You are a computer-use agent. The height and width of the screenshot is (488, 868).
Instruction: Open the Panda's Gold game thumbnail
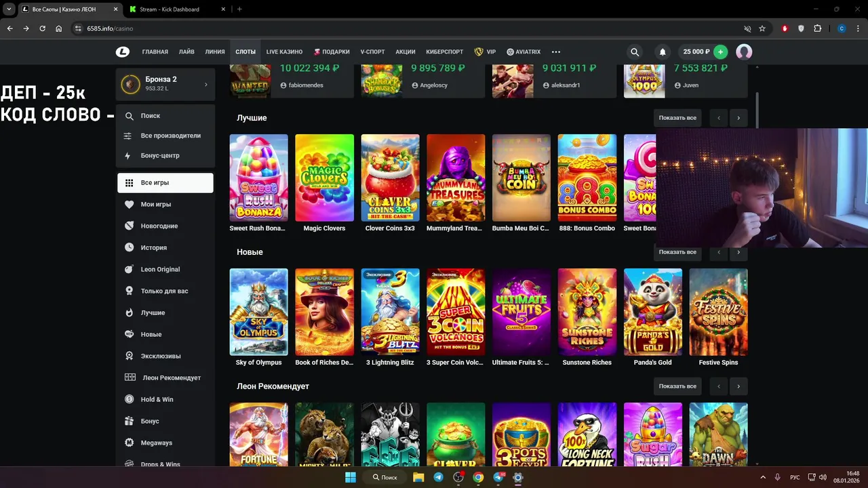[653, 312]
